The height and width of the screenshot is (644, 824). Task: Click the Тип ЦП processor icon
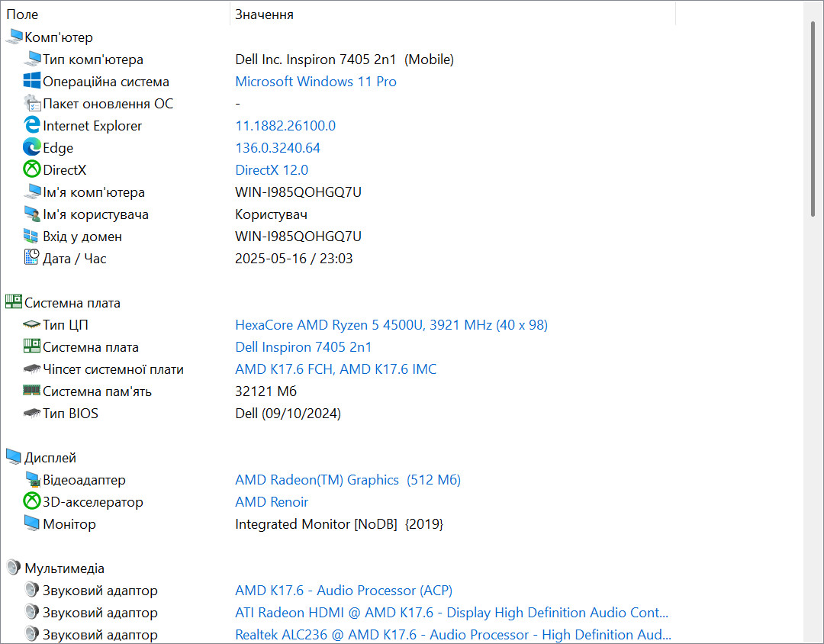[x=32, y=324]
